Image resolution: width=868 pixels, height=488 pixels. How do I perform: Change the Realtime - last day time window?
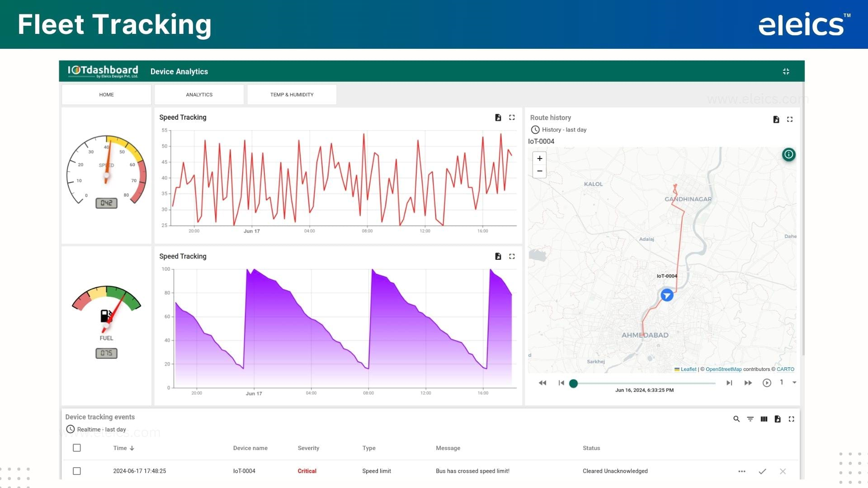[x=96, y=429]
